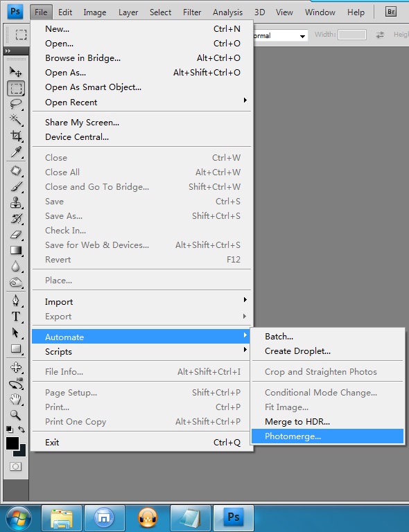Expand the Scripts submenu
The width and height of the screenshot is (409, 532).
(142, 351)
